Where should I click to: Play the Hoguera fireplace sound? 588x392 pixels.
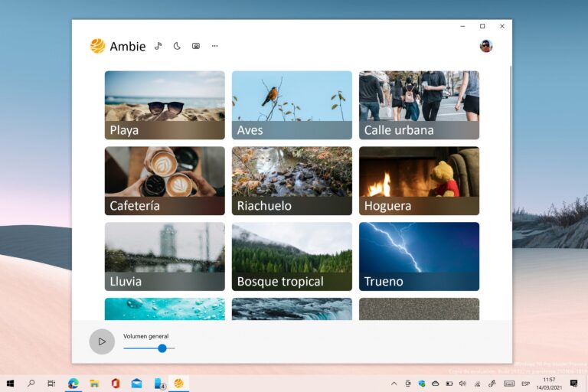tap(419, 181)
